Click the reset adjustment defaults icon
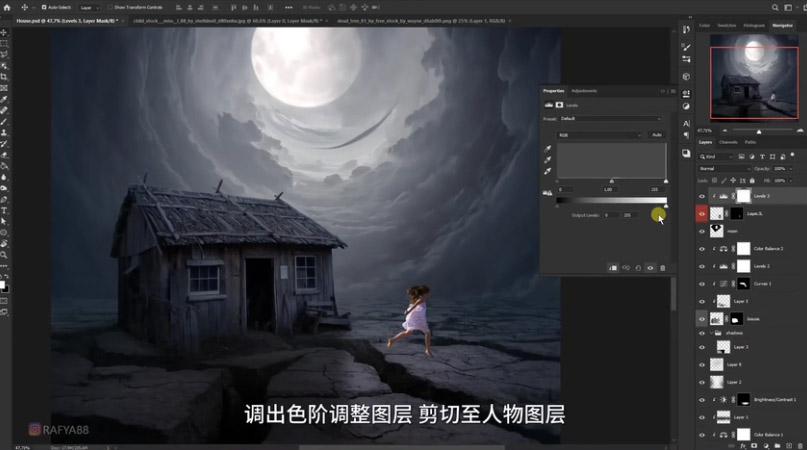The image size is (807, 450). (638, 268)
